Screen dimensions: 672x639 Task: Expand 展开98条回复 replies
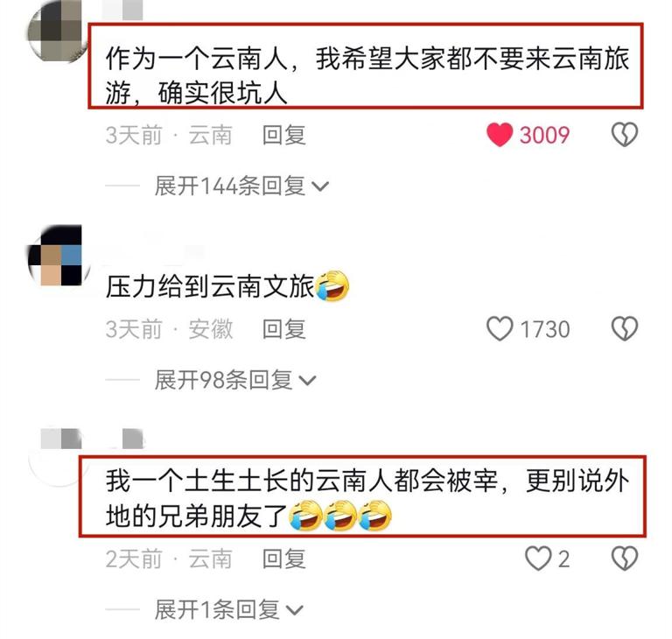coord(234,380)
